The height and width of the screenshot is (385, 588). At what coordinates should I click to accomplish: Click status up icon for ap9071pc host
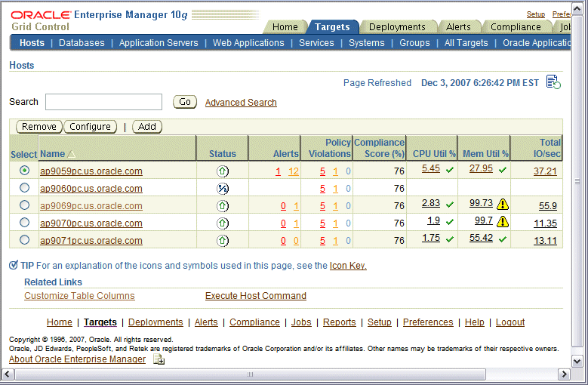coord(223,240)
